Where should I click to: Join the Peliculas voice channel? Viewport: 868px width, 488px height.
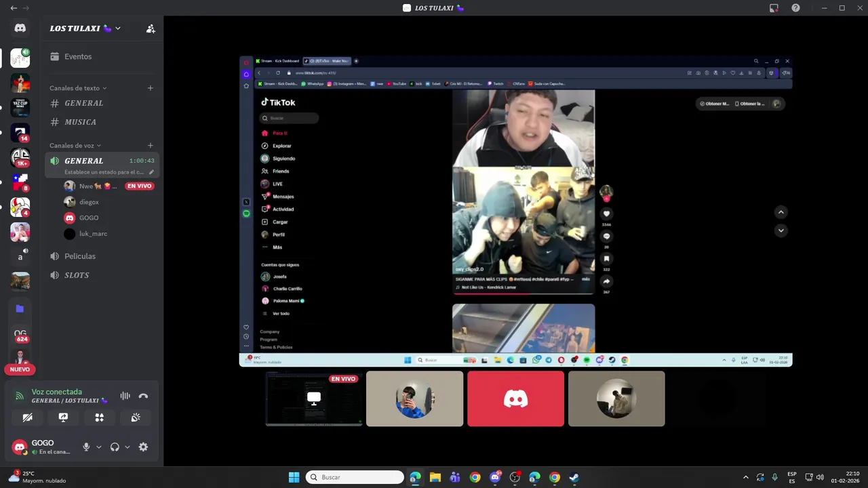101,256
